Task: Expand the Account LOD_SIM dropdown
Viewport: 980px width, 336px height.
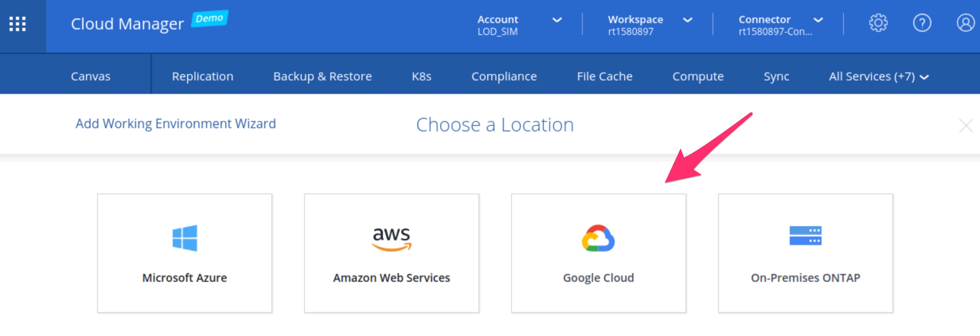Action: (x=557, y=20)
